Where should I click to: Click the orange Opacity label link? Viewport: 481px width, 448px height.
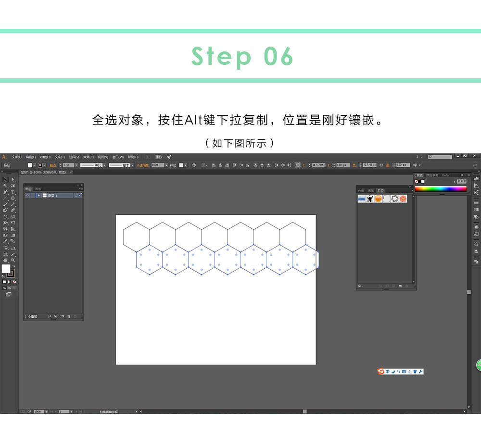pyautogui.click(x=142, y=165)
